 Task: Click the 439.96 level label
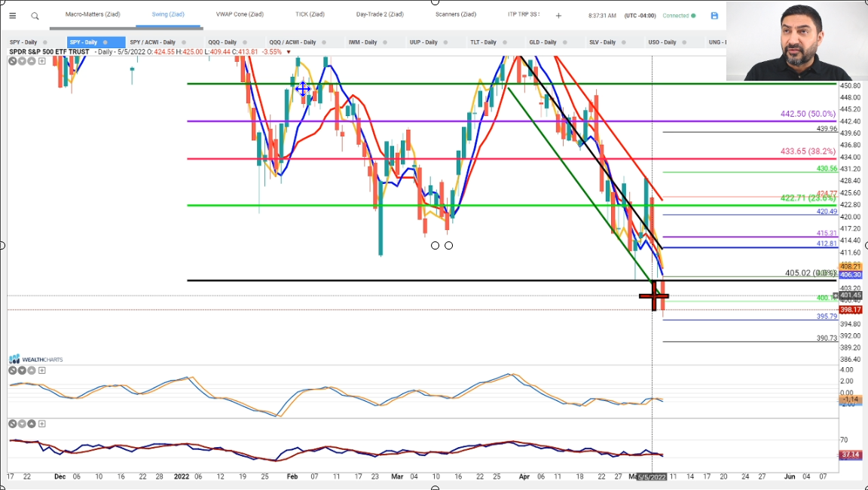click(827, 128)
